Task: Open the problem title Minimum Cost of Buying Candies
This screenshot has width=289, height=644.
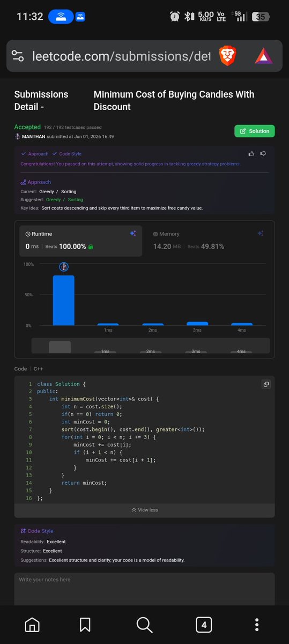Action: click(174, 100)
